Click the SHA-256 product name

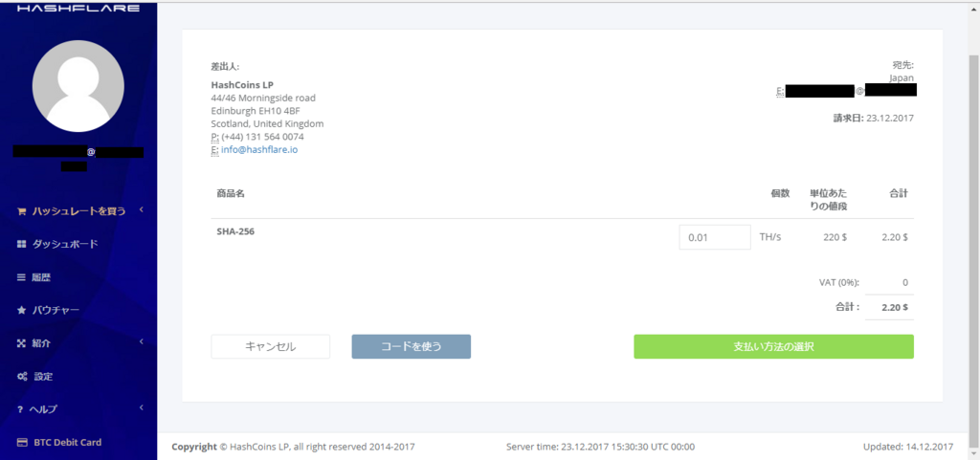235,230
